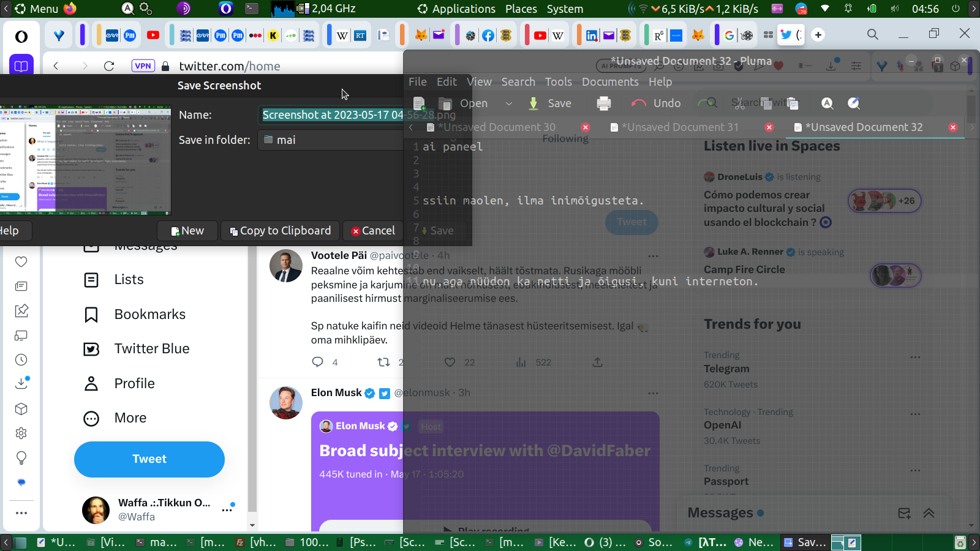Click the three-dots more icon in Opera's sidebar

(21, 513)
